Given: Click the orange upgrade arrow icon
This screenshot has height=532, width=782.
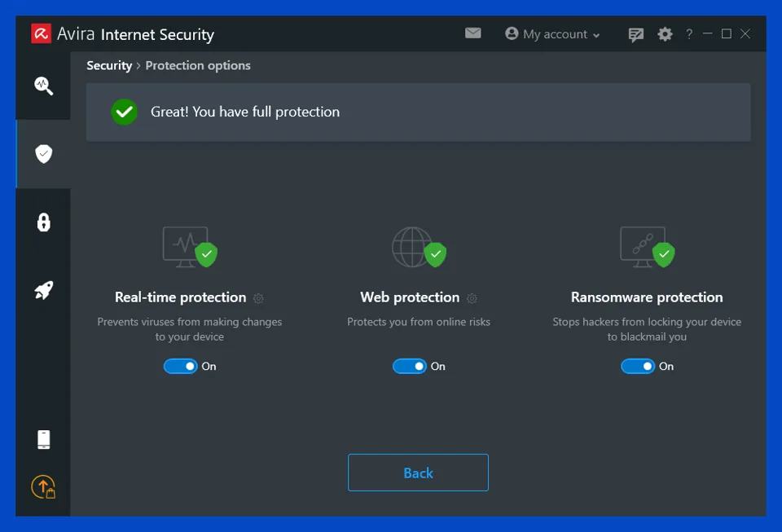Looking at the screenshot, I should (x=43, y=487).
